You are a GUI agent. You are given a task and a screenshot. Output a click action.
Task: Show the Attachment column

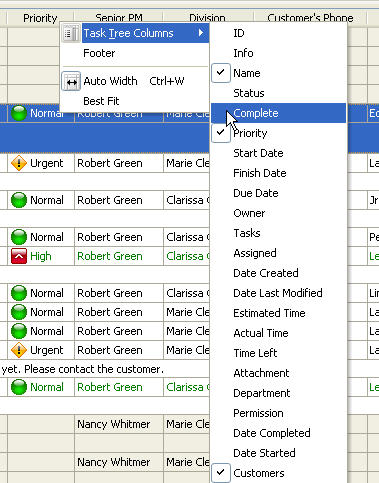click(261, 373)
